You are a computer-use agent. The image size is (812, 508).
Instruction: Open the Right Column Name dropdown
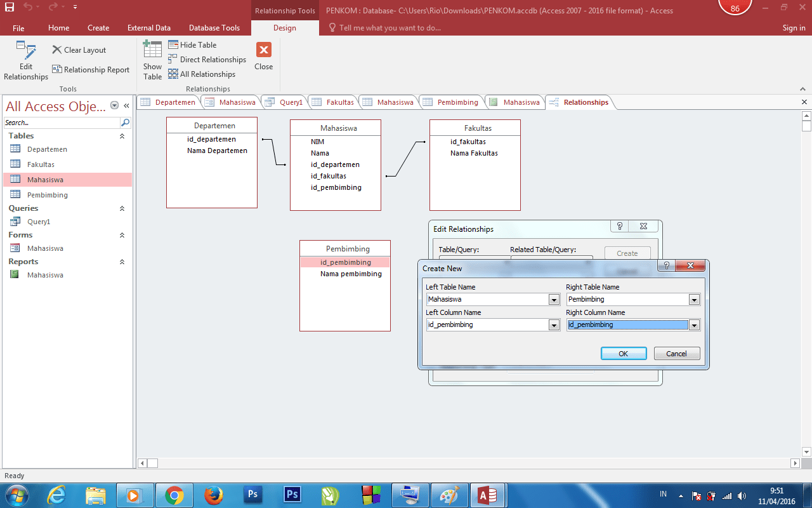(x=695, y=325)
